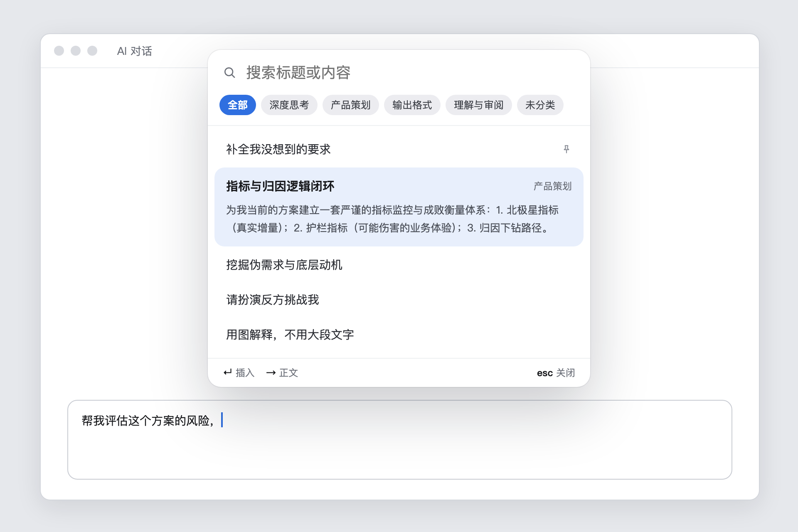Click the 产品策划 tag on highlighted prompt
The height and width of the screenshot is (532, 798).
[552, 186]
